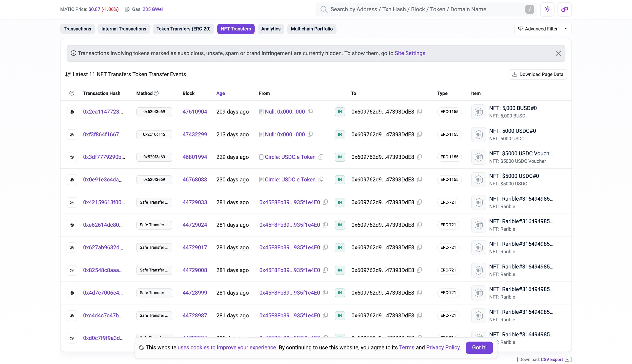Copy the To address in the 44728999 row
Screen dimensions: 632x364
(x=419, y=292)
